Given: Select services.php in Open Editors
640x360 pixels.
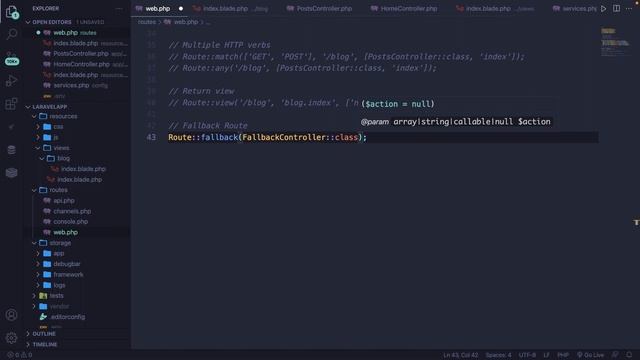Looking at the screenshot, I should [x=78, y=86].
